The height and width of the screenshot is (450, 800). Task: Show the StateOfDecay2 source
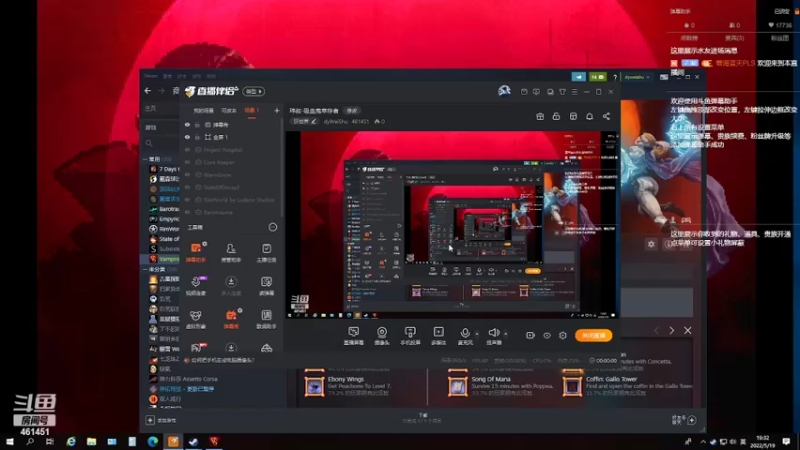point(187,187)
